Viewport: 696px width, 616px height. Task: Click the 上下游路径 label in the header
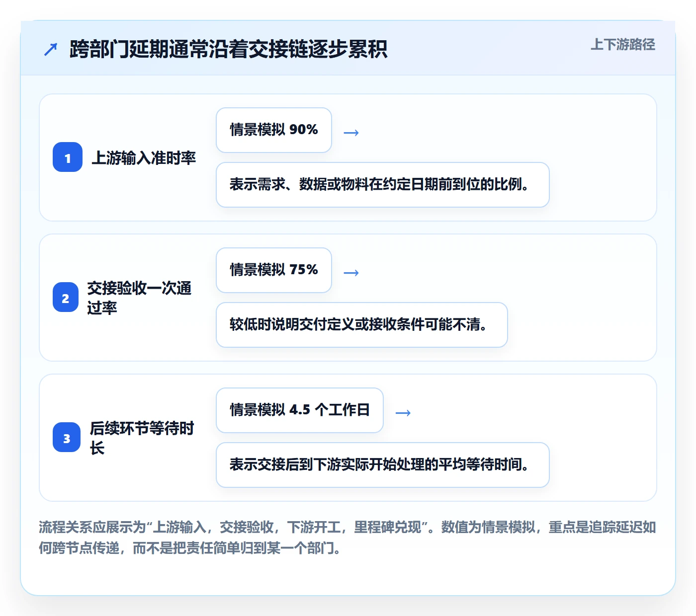tap(623, 45)
